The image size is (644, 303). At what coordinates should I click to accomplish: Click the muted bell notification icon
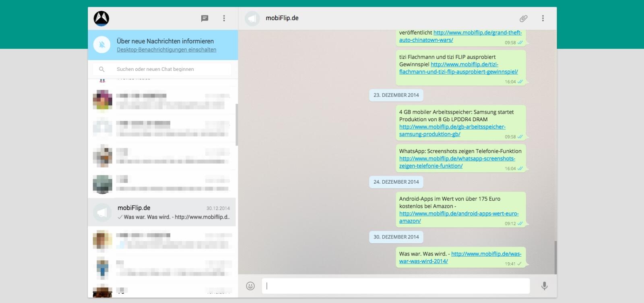[102, 45]
